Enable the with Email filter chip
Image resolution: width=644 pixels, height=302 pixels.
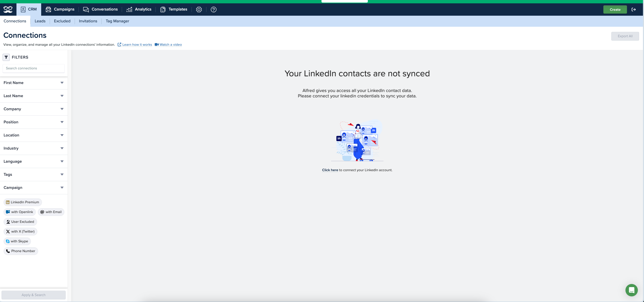pyautogui.click(x=51, y=212)
